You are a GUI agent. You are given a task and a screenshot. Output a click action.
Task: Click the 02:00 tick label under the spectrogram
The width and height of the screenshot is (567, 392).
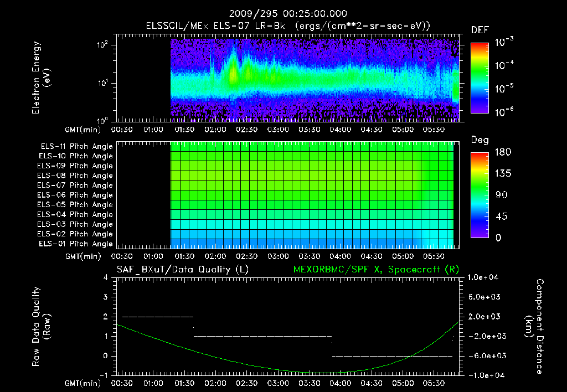tap(215, 130)
